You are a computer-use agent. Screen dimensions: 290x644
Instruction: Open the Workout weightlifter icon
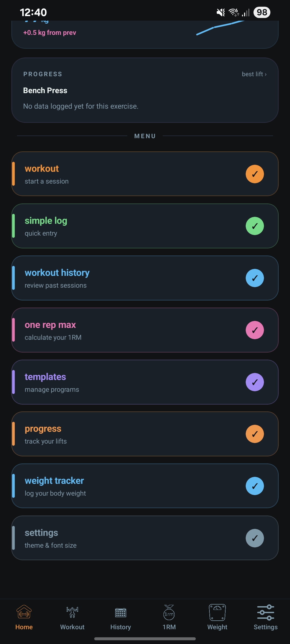click(x=72, y=612)
